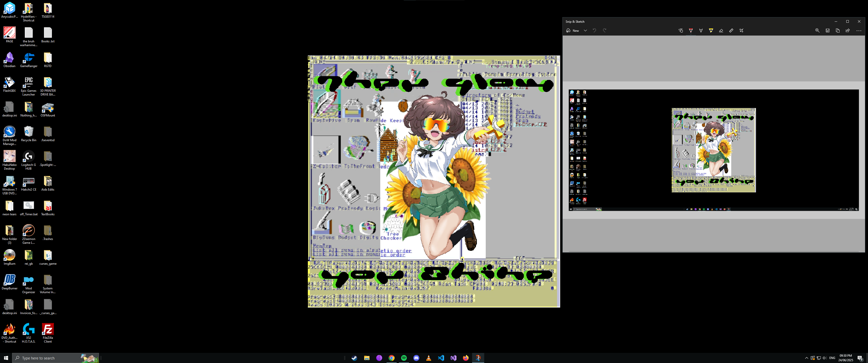The image size is (868, 363).
Task: Select the HakuNeko Desktop shortcut
Action: [x=9, y=161]
